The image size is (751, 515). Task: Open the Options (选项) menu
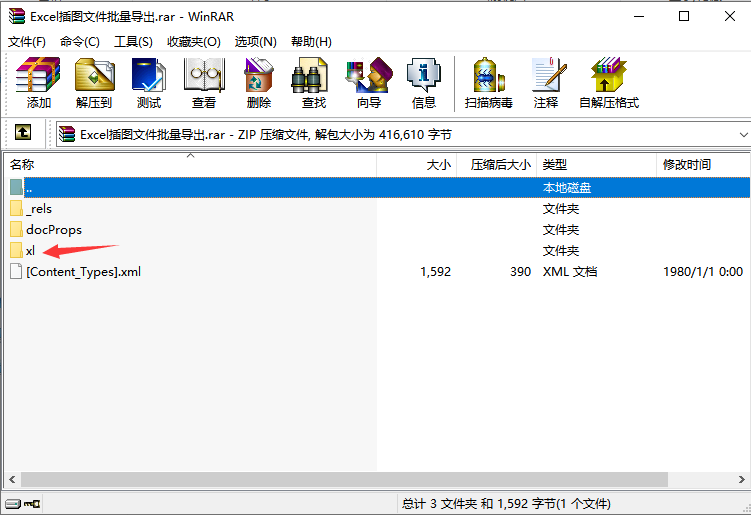click(255, 42)
